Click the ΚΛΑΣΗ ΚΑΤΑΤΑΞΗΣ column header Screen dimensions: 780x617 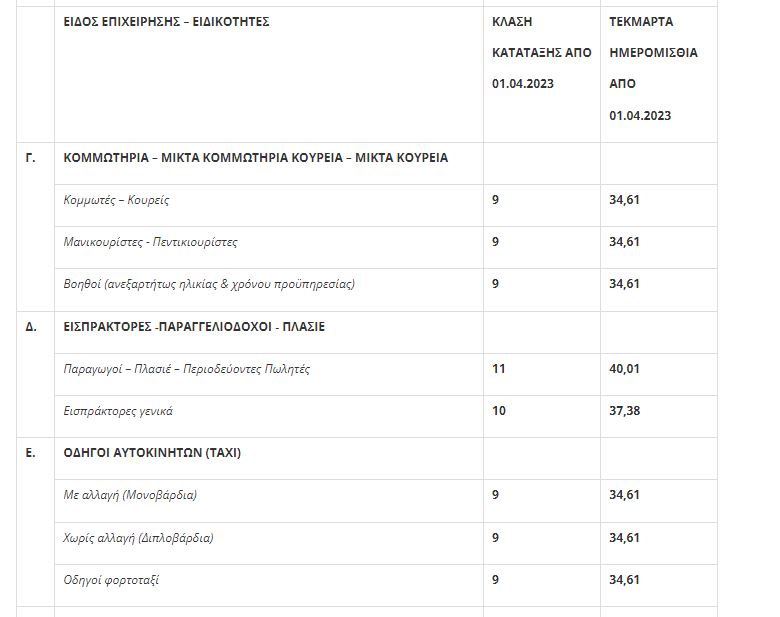(x=541, y=52)
